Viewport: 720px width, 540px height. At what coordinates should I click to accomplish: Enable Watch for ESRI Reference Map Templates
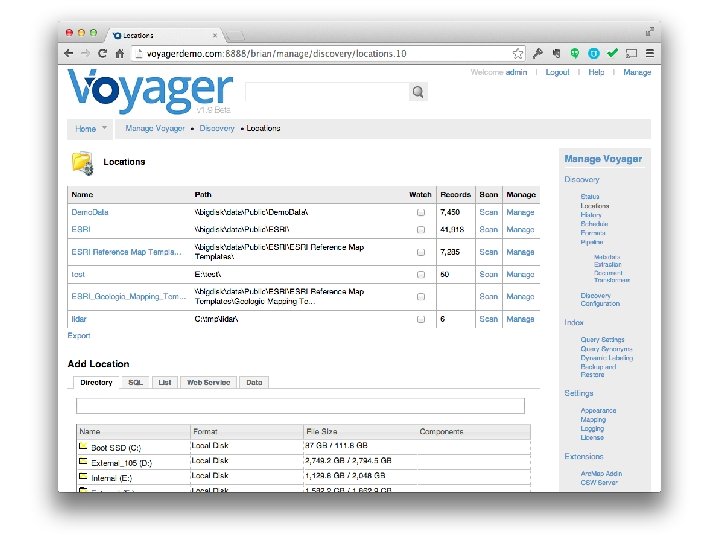(421, 252)
